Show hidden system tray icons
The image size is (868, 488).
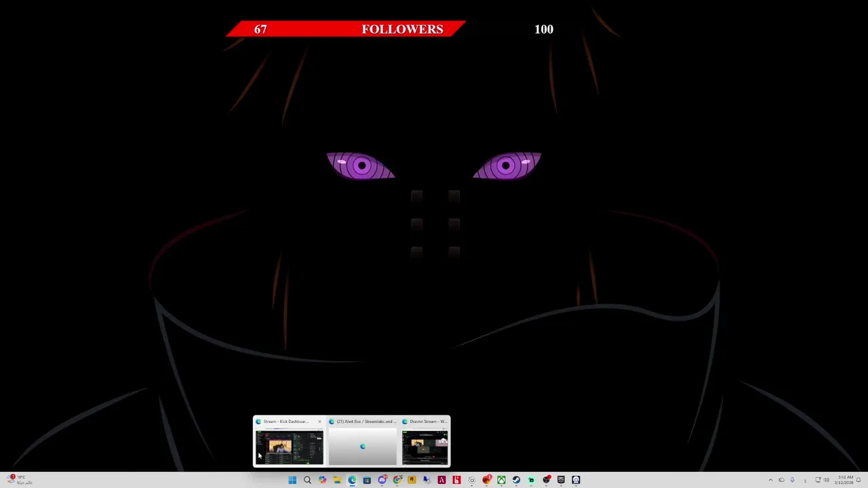pos(770,480)
